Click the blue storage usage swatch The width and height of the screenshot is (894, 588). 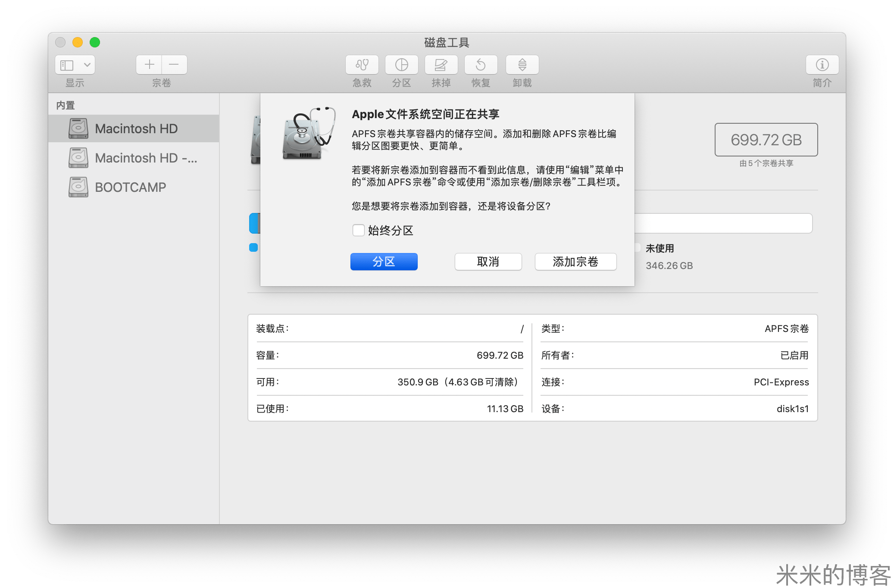(253, 247)
